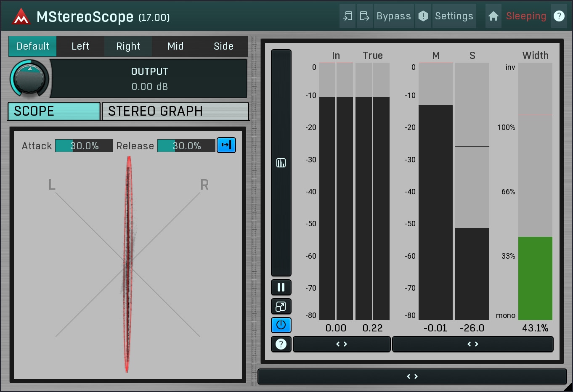The width and height of the screenshot is (573, 392).
Task: Open help with top-right question mark
Action: (x=559, y=16)
